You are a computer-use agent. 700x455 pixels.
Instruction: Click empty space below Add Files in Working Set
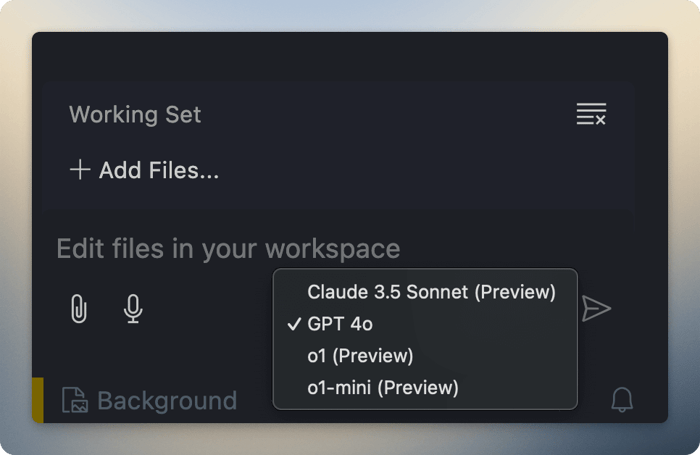coord(338,196)
